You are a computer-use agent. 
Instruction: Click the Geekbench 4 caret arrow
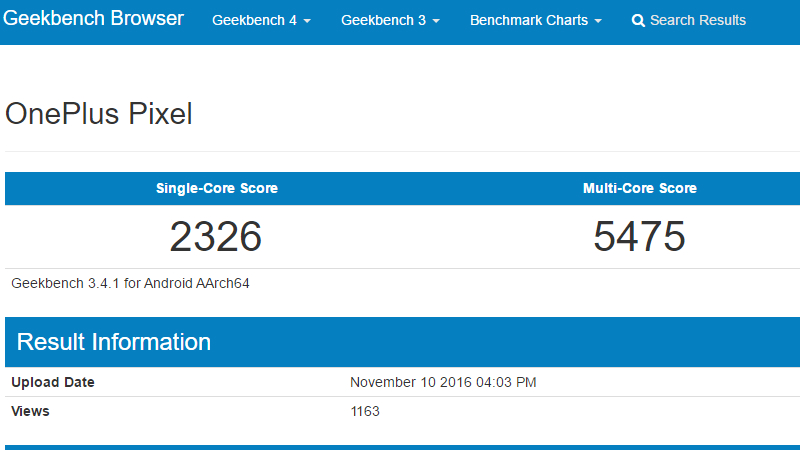[307, 21]
